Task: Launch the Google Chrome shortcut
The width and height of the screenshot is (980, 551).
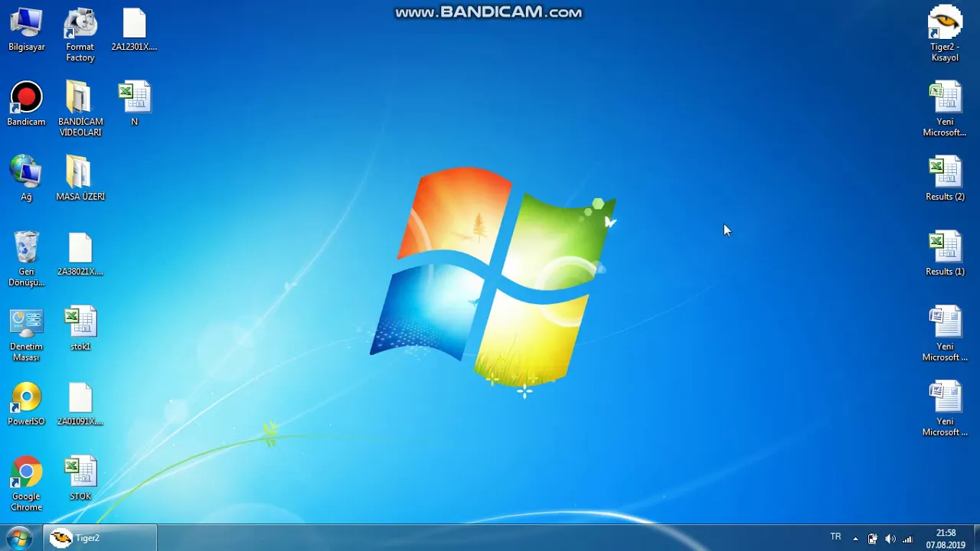Action: pyautogui.click(x=26, y=484)
